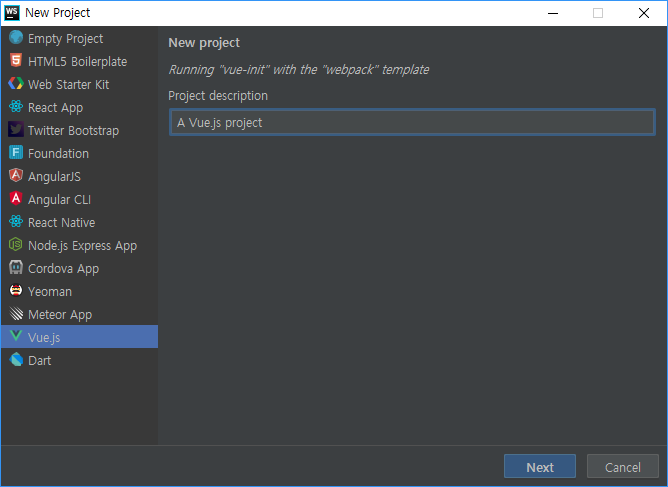Proceed with the Next button
The height and width of the screenshot is (487, 668).
click(540, 467)
